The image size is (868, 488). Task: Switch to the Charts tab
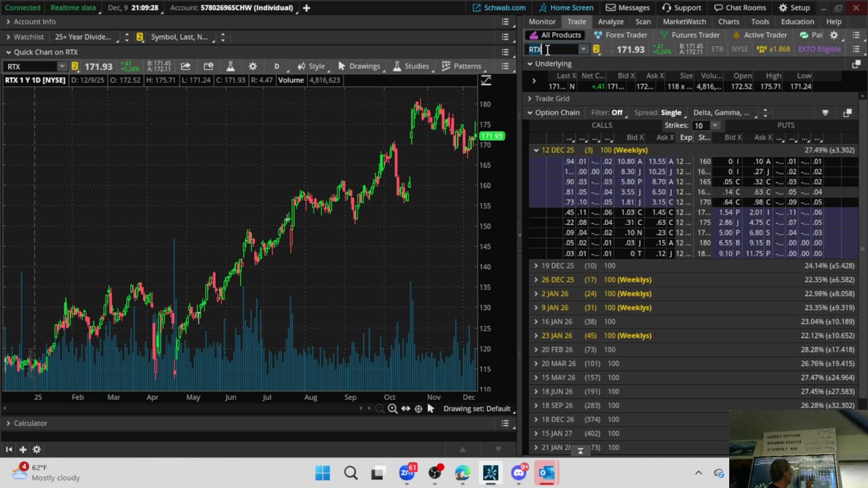coord(729,22)
